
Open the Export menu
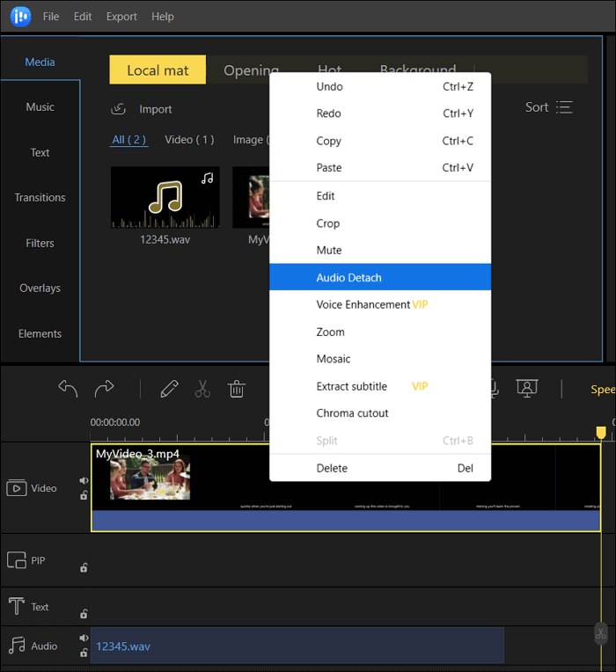pos(121,17)
